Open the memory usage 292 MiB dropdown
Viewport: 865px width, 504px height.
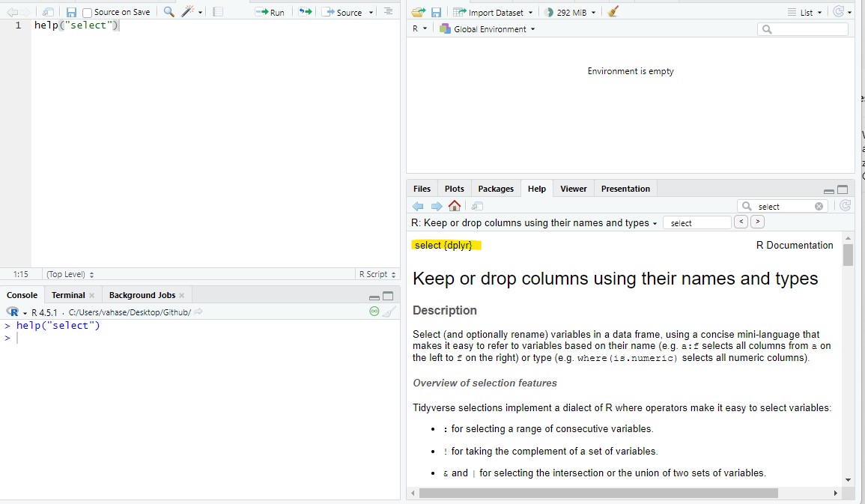coord(571,11)
